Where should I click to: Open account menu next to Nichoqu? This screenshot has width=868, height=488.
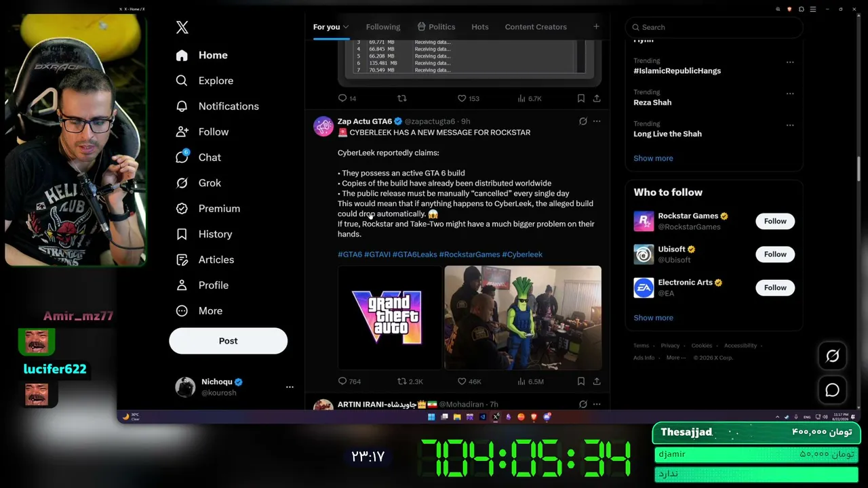pos(290,387)
